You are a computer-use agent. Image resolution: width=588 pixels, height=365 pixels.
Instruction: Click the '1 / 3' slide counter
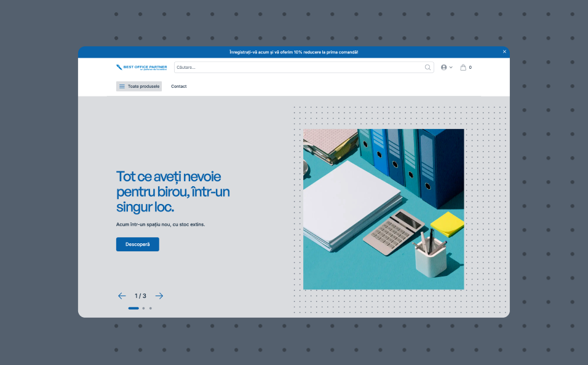[x=140, y=296]
